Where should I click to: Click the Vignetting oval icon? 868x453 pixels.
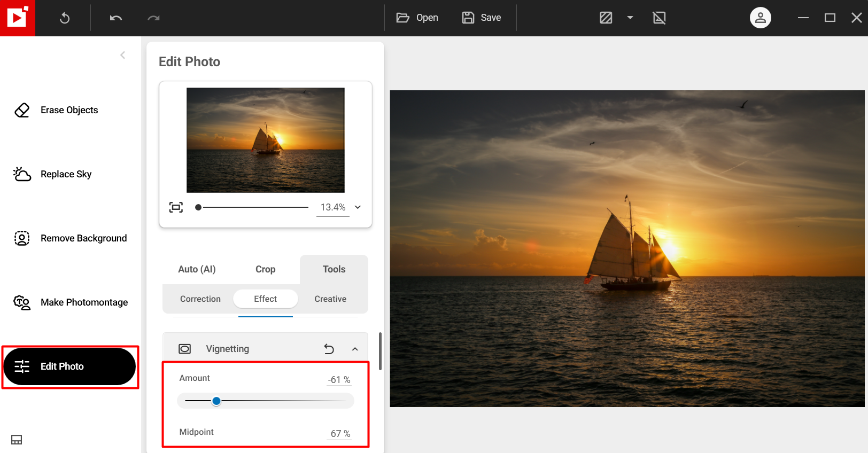pos(185,349)
